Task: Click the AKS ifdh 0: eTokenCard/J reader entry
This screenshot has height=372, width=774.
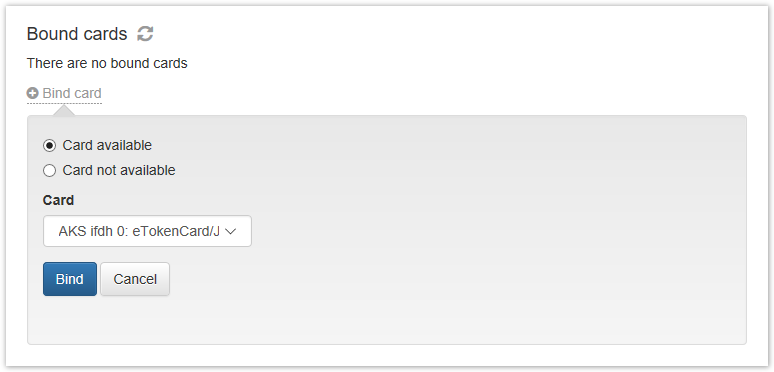Action: pos(139,231)
